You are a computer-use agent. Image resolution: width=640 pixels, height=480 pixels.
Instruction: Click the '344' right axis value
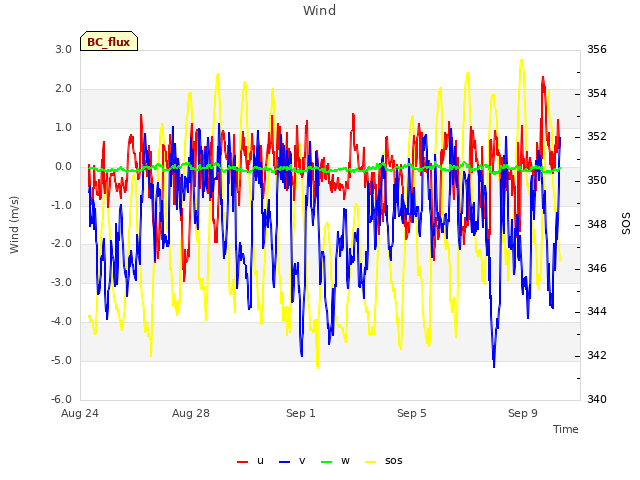[x=597, y=312]
